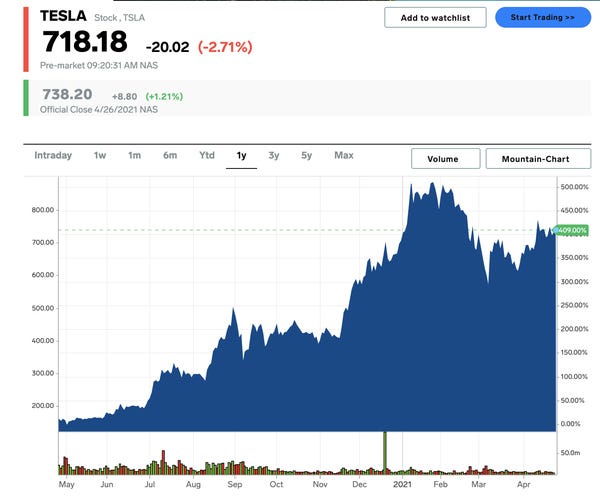This screenshot has height=498, width=600.
Task: Click the 800.00 price axis label
Action: [x=43, y=210]
